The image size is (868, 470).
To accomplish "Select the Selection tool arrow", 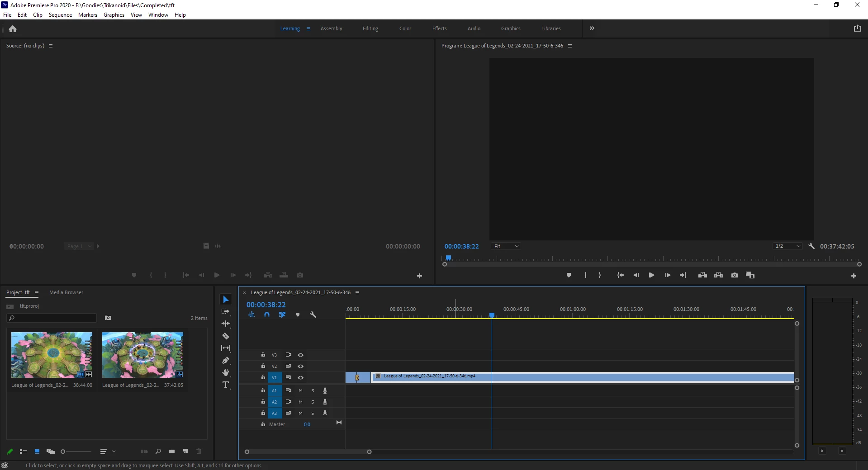I will (226, 300).
